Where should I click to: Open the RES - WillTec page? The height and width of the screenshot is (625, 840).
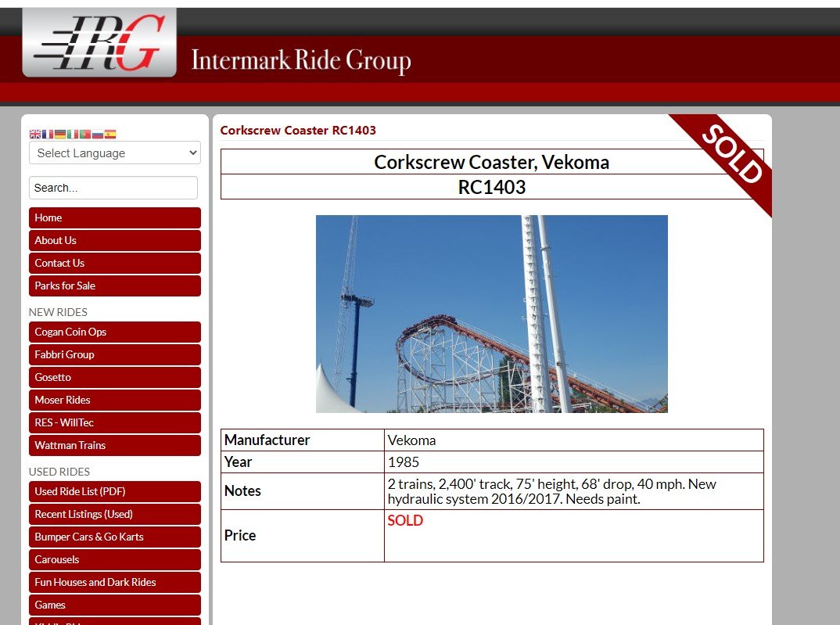pos(115,422)
